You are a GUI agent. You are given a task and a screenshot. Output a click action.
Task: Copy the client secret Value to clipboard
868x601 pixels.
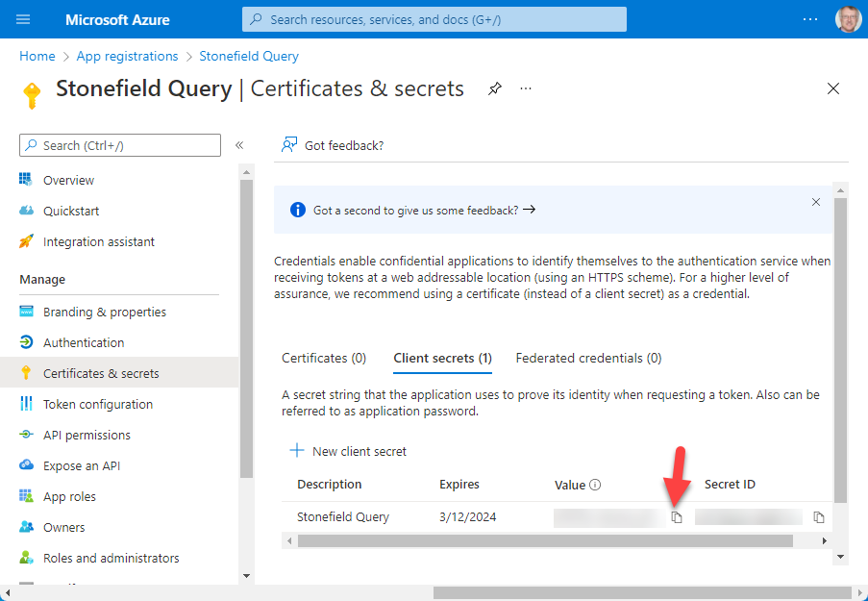(x=677, y=517)
